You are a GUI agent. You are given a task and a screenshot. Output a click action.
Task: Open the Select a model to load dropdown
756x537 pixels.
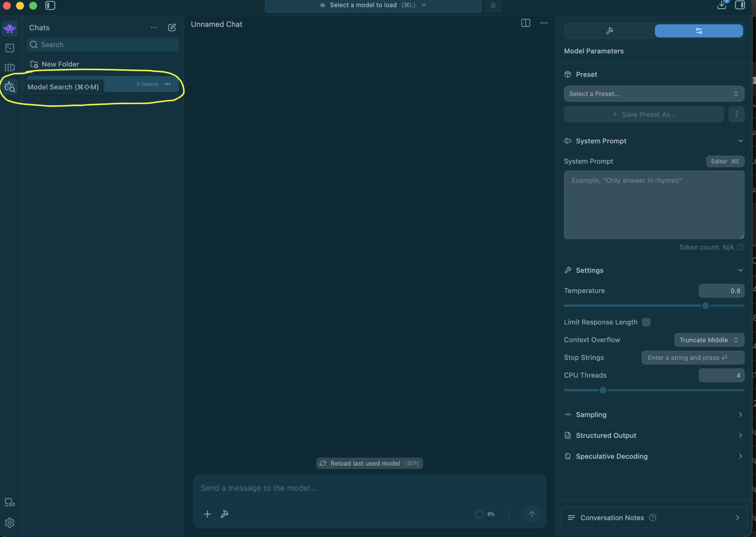(373, 5)
